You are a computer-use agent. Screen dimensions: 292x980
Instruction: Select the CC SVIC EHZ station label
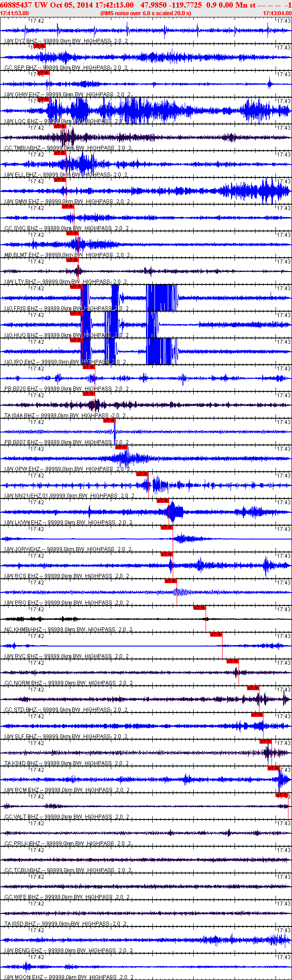point(21,228)
